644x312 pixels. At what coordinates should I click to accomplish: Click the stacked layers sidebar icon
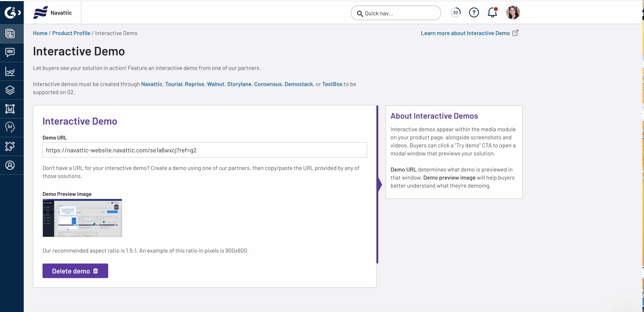click(x=10, y=90)
